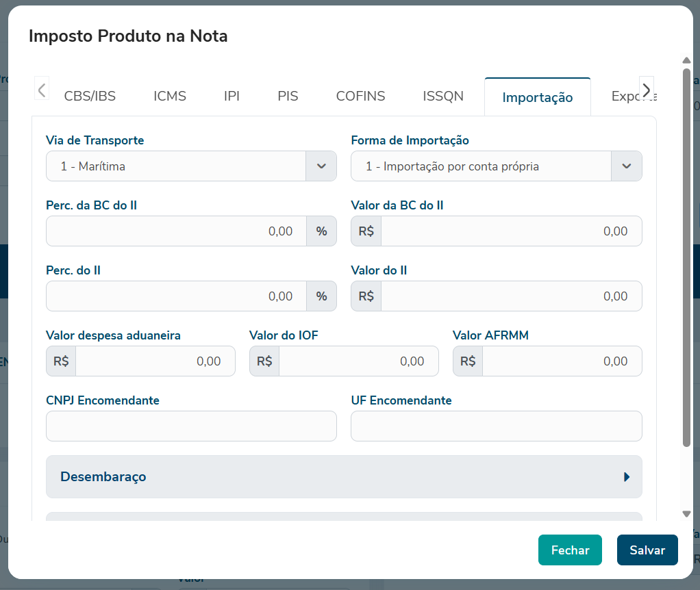Image resolution: width=700 pixels, height=590 pixels.
Task: Click the Salvar button
Action: pos(647,550)
